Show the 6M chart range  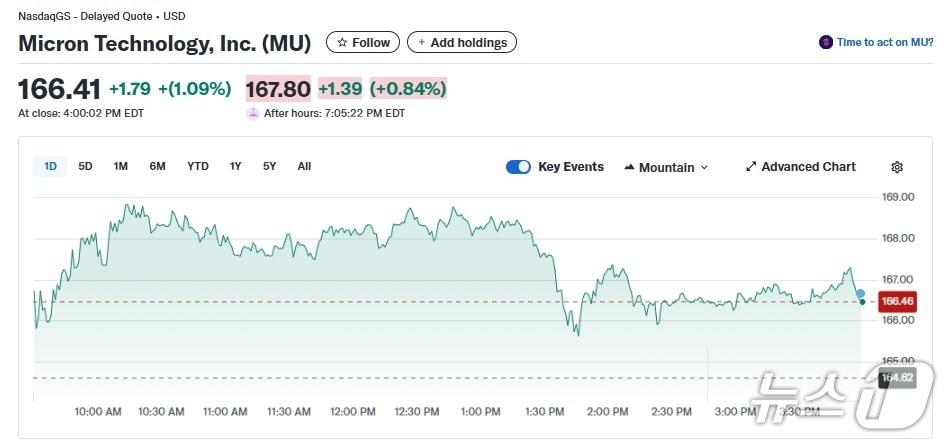tap(157, 166)
